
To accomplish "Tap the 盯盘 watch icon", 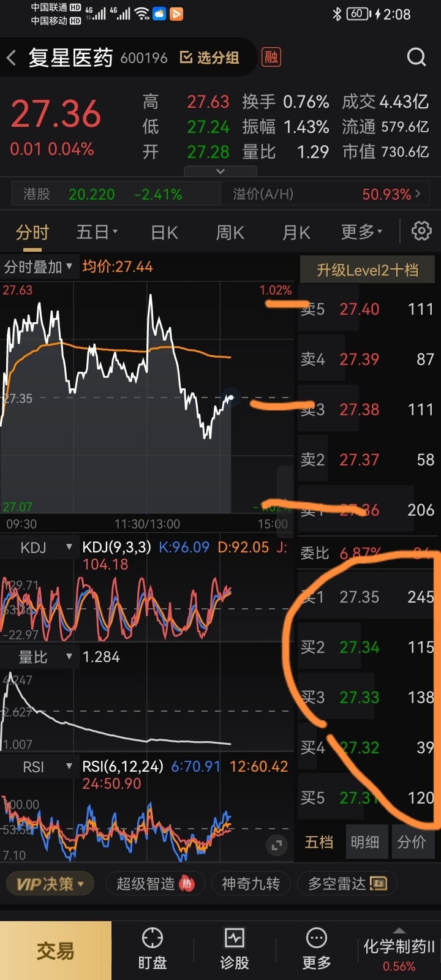I will [x=153, y=948].
